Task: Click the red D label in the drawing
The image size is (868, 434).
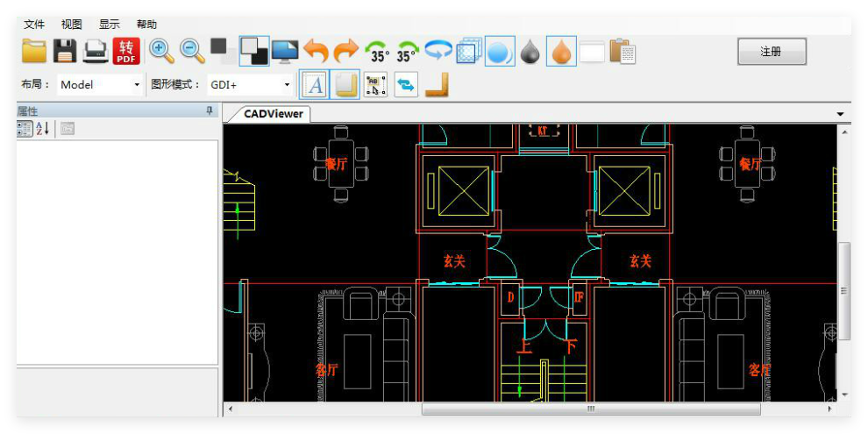Action: pyautogui.click(x=511, y=298)
